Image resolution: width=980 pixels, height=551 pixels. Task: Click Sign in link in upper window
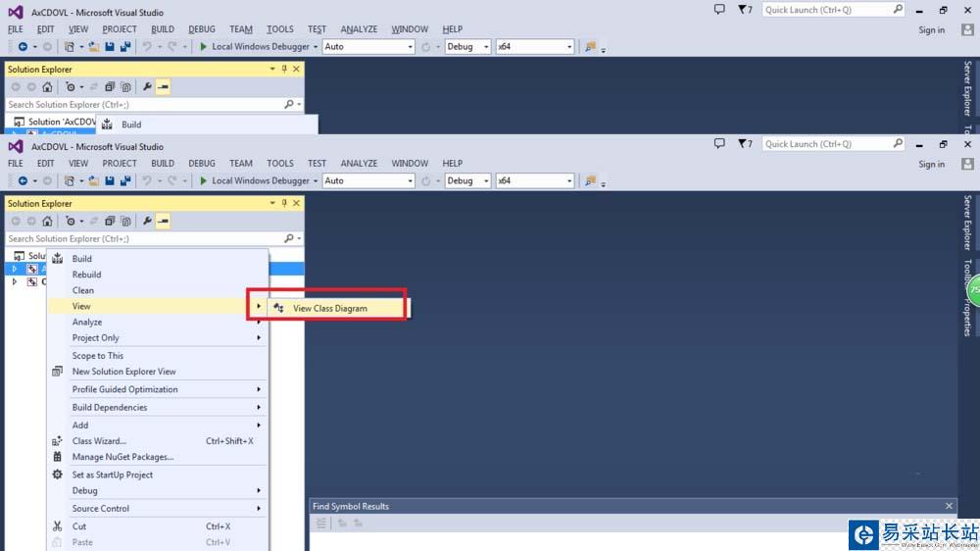click(x=931, y=29)
